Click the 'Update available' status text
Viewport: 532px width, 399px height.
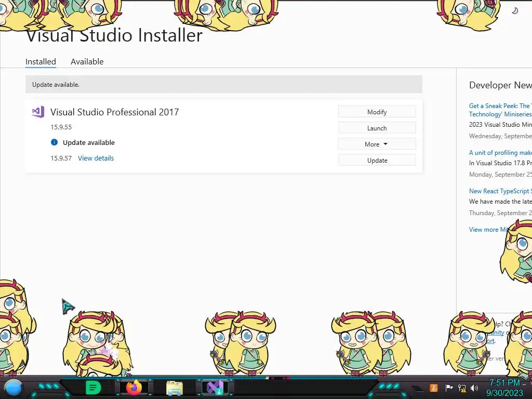pyautogui.click(x=88, y=142)
